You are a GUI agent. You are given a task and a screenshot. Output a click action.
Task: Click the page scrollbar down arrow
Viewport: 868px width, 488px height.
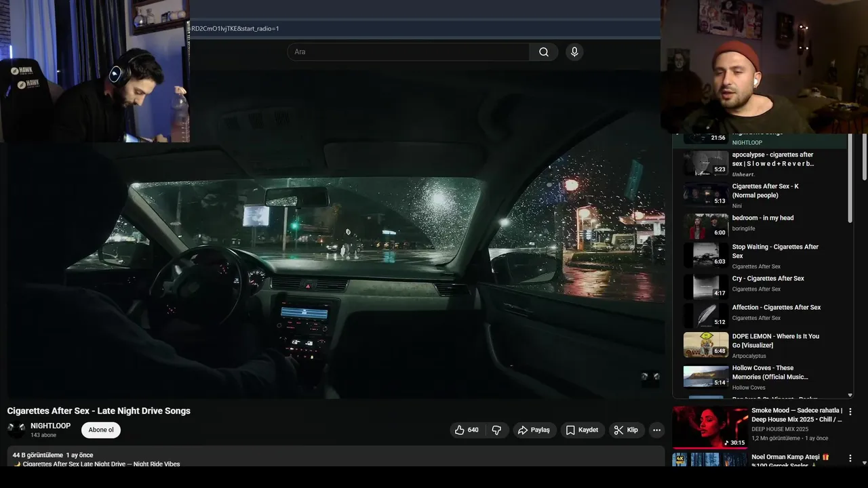(864, 462)
